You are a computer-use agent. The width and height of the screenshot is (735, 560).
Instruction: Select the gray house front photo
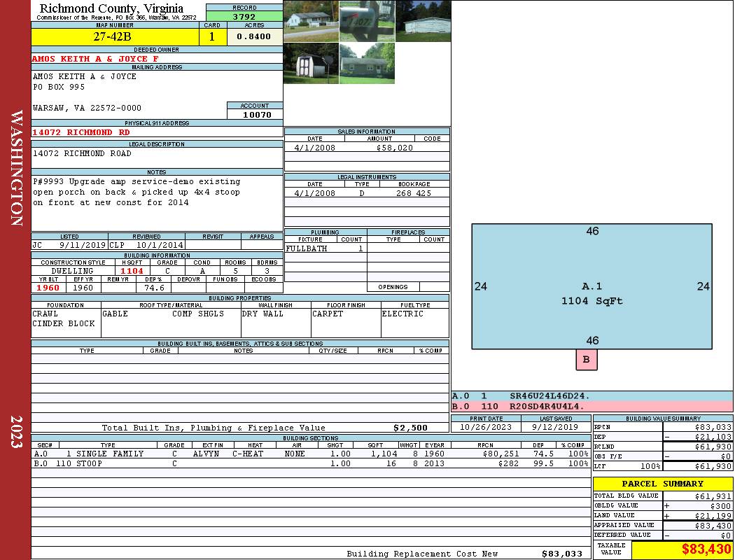coord(367,64)
